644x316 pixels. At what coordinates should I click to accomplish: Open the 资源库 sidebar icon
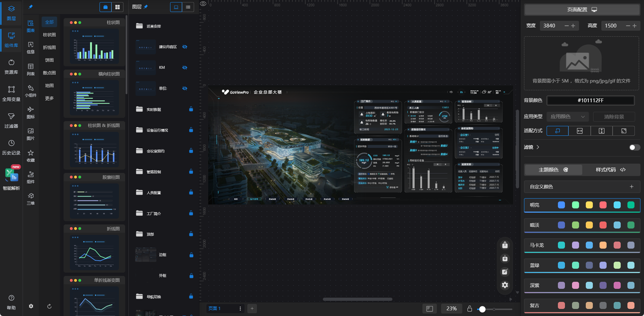click(11, 67)
